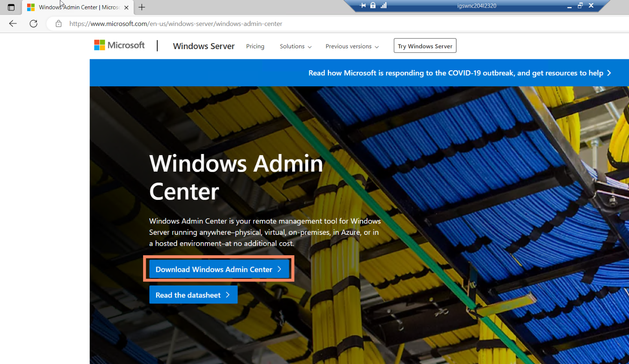This screenshot has width=629, height=364.
Task: Click the Download Windows Admin Center button
Action: point(219,269)
